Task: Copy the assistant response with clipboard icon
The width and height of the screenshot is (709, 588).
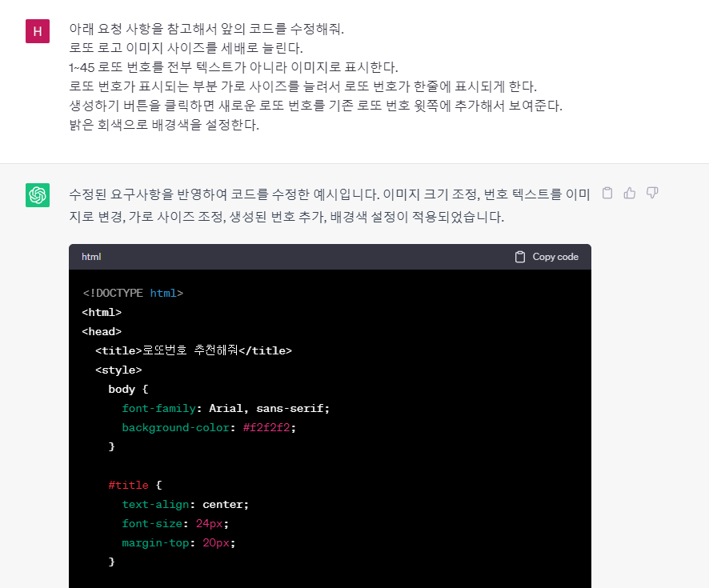Action: (x=607, y=193)
